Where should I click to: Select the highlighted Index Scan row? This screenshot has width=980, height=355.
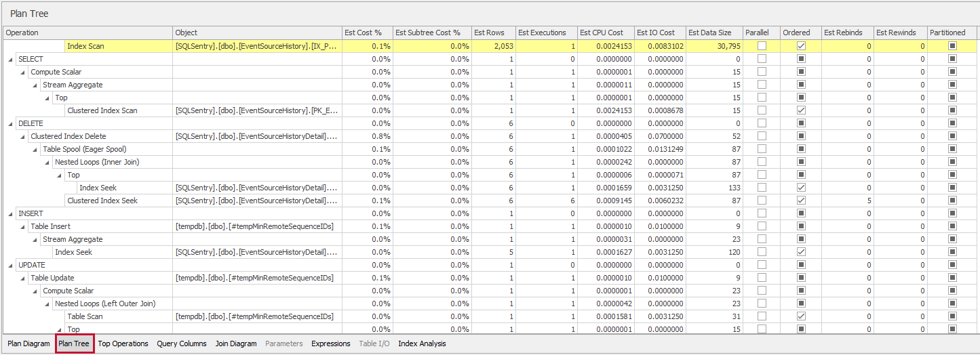point(490,46)
